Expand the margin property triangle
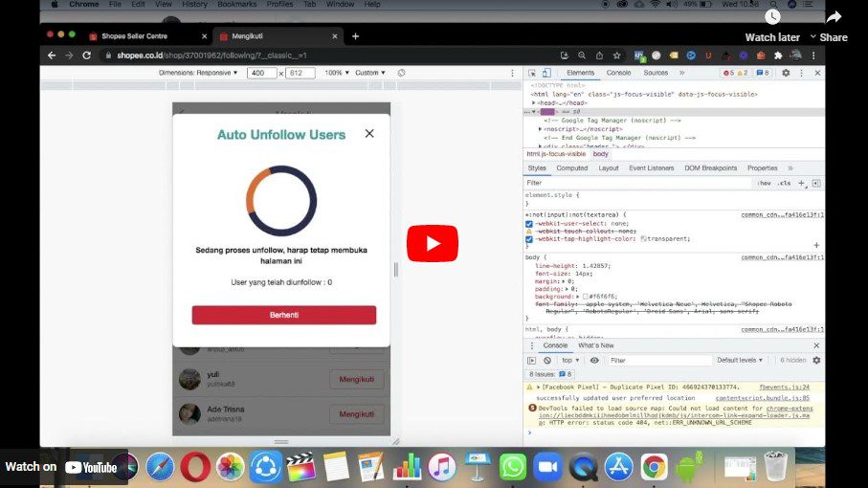The width and height of the screenshot is (868, 488). point(566,281)
